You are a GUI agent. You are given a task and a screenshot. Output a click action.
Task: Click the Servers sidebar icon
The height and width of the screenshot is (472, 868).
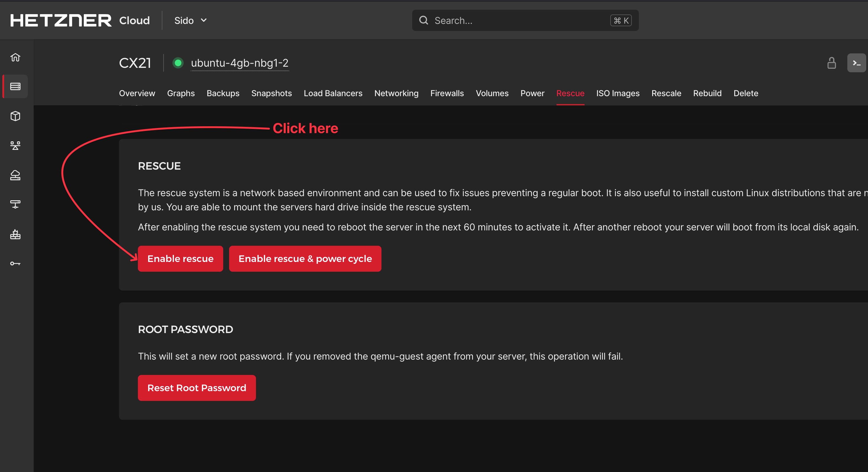(x=16, y=86)
